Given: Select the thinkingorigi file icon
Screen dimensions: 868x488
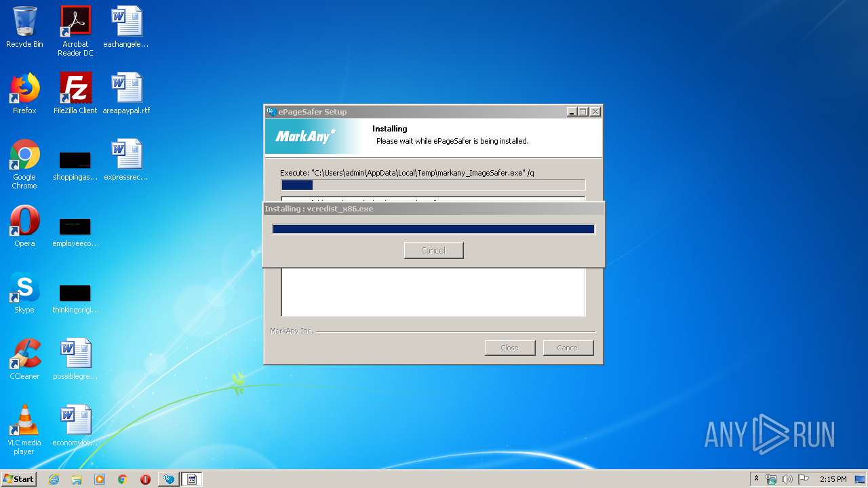Looking at the screenshot, I should click(75, 299).
